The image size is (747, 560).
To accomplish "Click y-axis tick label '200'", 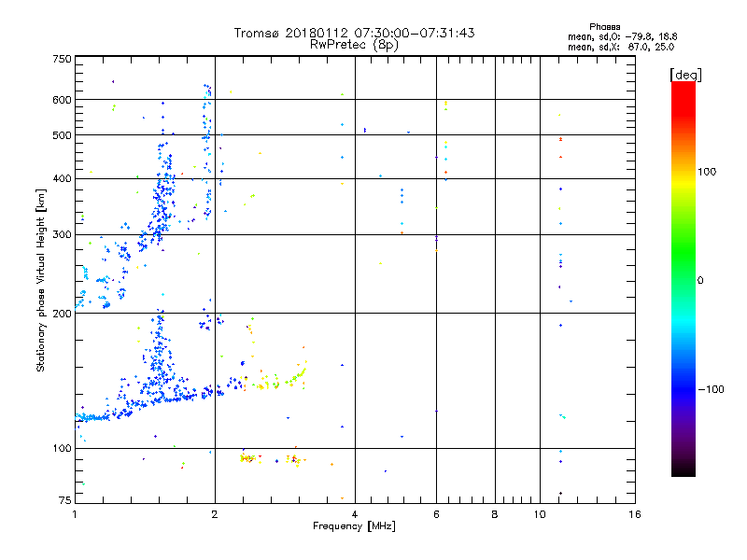I will point(62,314).
